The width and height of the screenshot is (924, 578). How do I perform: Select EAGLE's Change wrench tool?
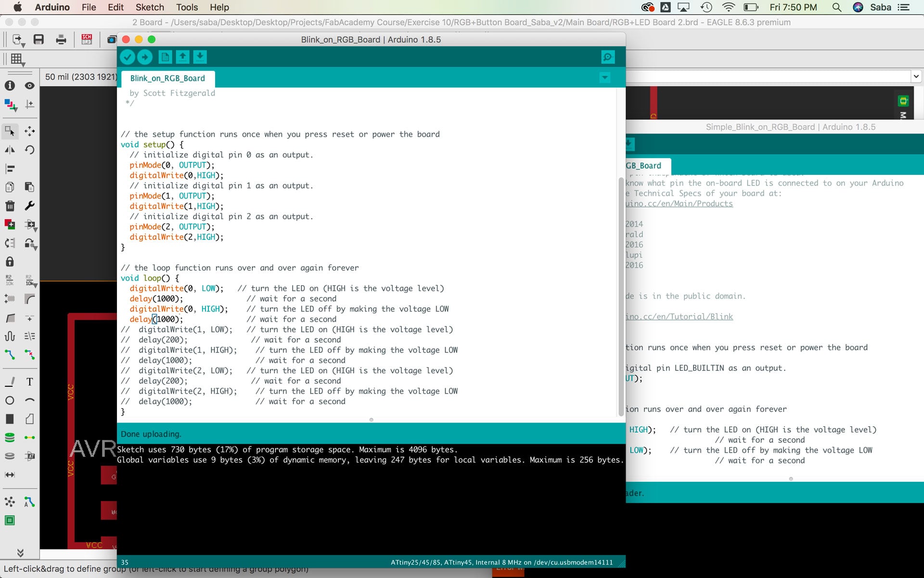click(30, 206)
